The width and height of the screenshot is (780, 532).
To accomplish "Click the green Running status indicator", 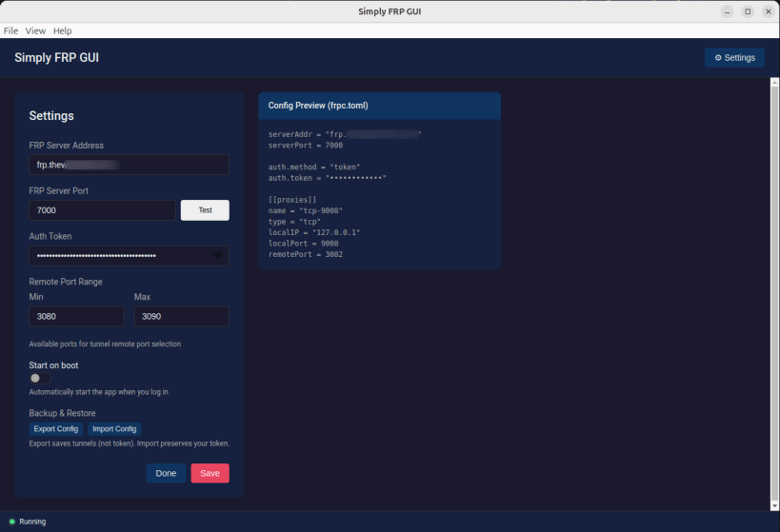I will [12, 522].
